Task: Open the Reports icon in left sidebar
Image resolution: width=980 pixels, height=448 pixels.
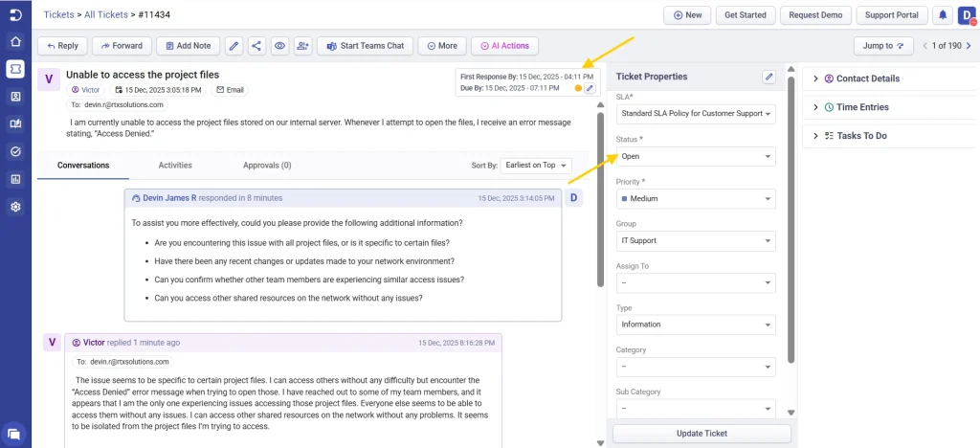Action: 15,179
